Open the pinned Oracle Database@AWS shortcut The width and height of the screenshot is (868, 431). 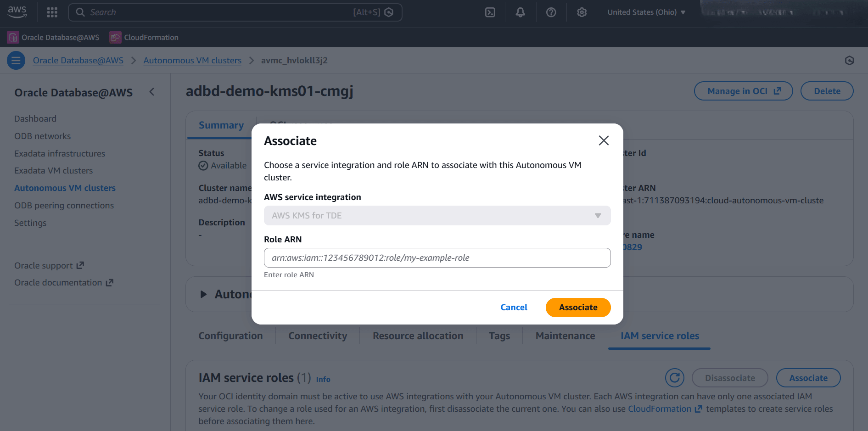tap(53, 37)
